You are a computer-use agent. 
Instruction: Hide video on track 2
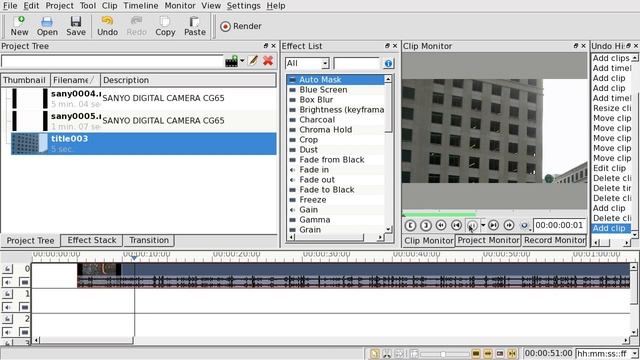pos(24,332)
